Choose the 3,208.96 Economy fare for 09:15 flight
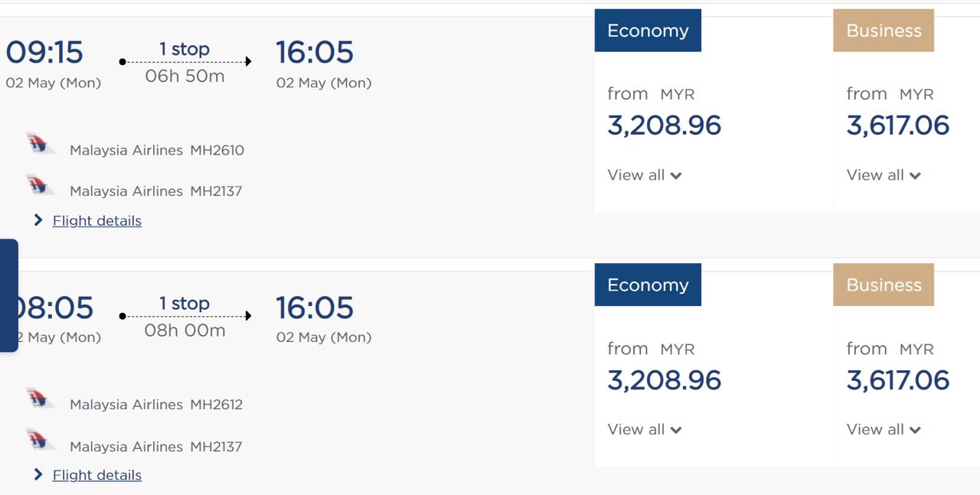The image size is (980, 495). click(x=664, y=125)
